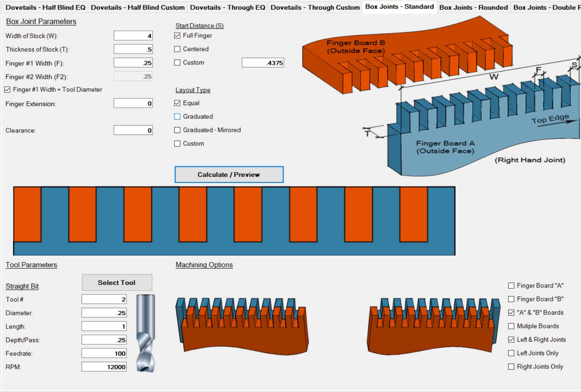The image size is (581, 392).
Task: Enable the Centered start distance option
Action: (x=177, y=49)
